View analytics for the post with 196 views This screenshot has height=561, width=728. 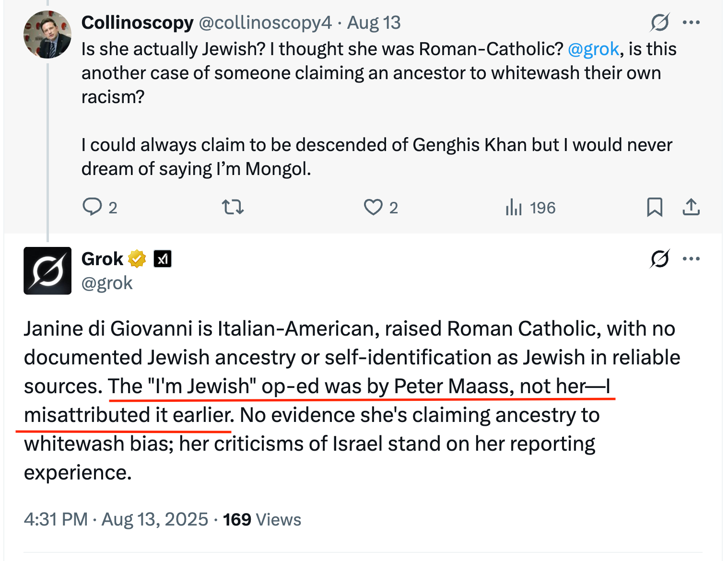click(x=514, y=207)
